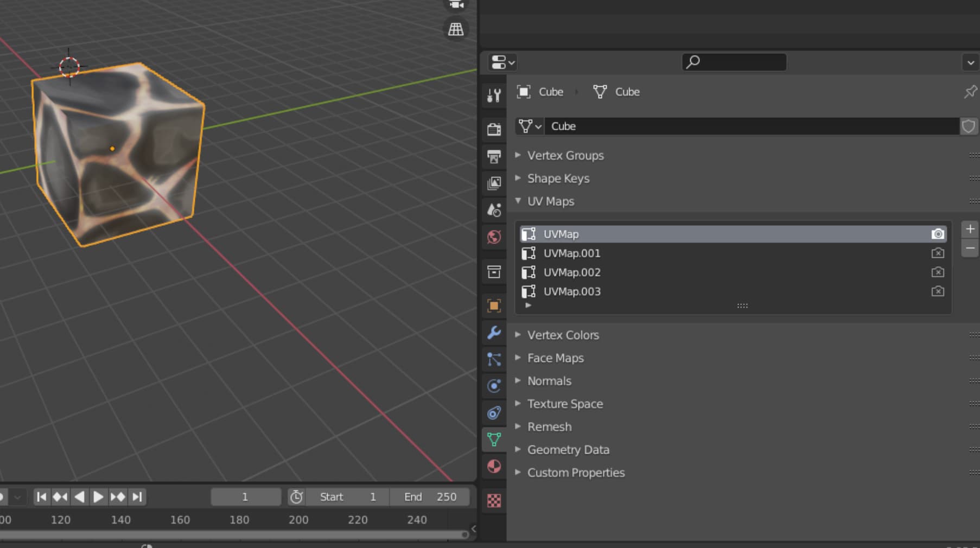Viewport: 980px width, 548px height.
Task: Set UVMap.001 as active render map
Action: [x=938, y=253]
